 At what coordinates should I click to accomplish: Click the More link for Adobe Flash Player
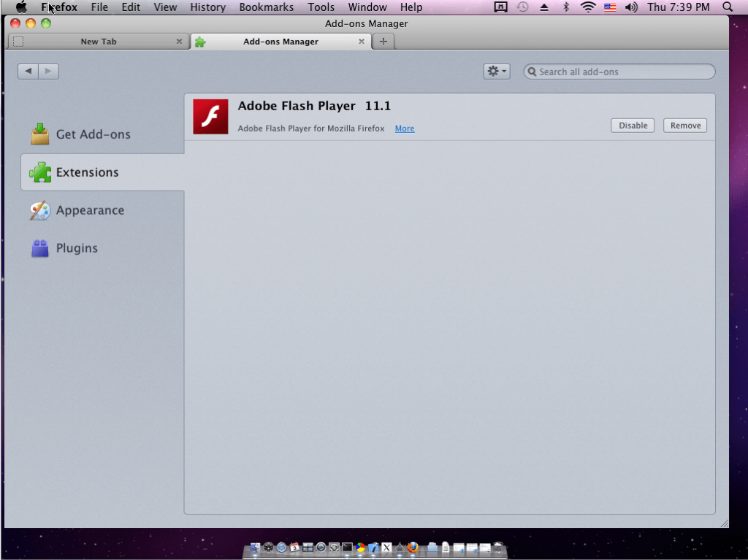[x=404, y=128]
